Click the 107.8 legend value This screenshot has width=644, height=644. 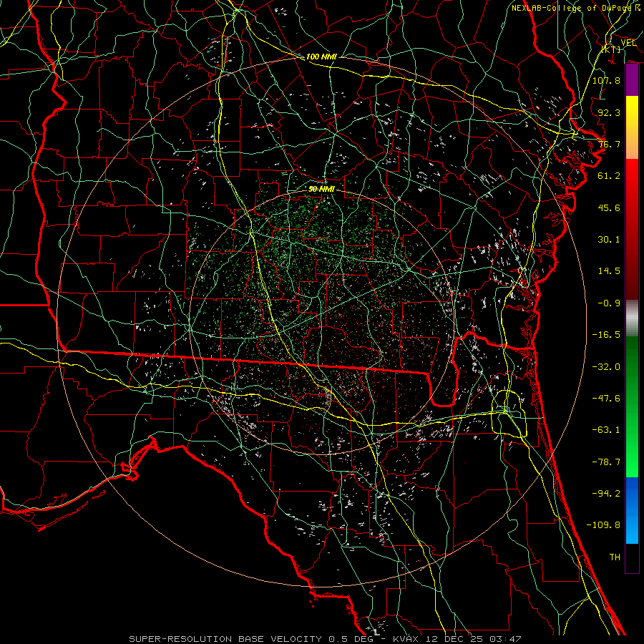606,80
